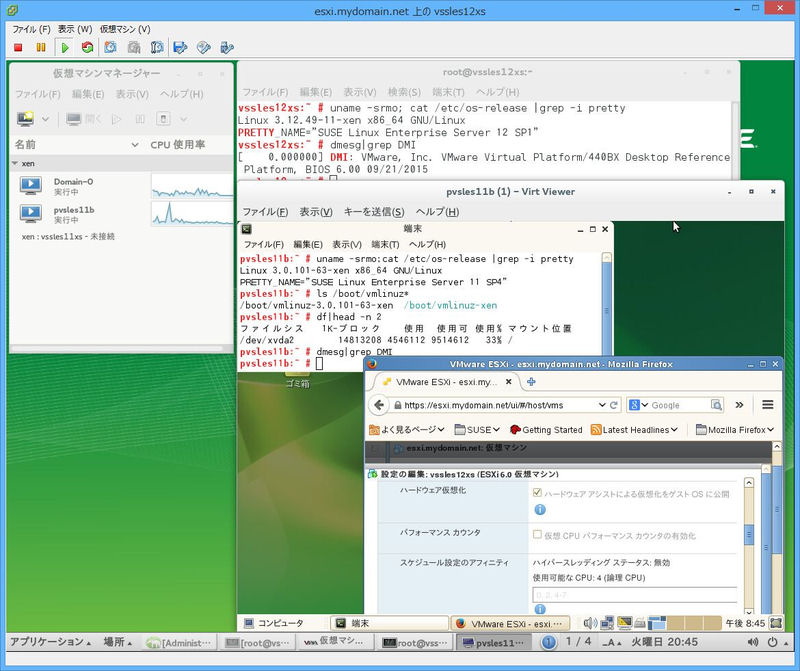800x671 pixels.
Task: Click the power icon in the bottom host panel
Action: (x=772, y=642)
